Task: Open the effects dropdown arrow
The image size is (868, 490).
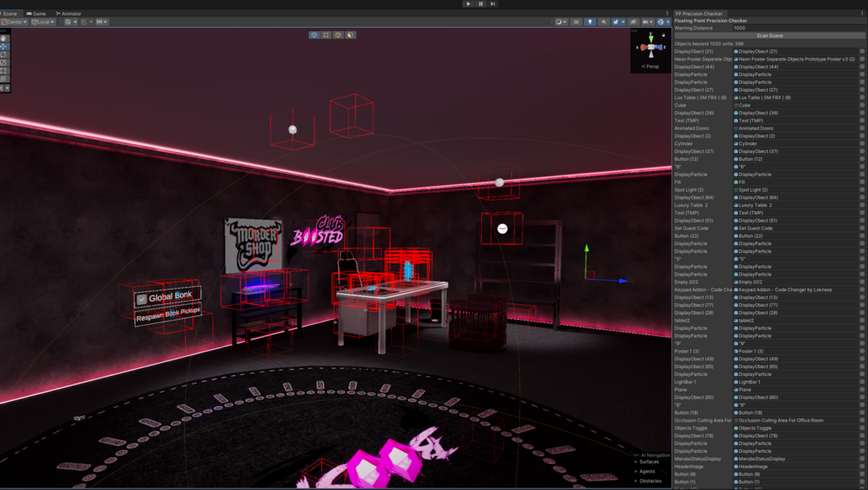Action: 624,22
